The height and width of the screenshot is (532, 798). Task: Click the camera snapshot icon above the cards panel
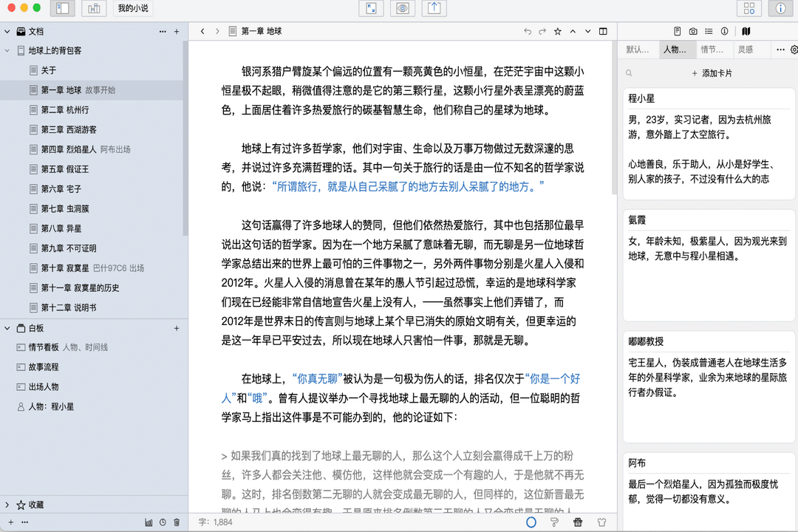(x=692, y=32)
